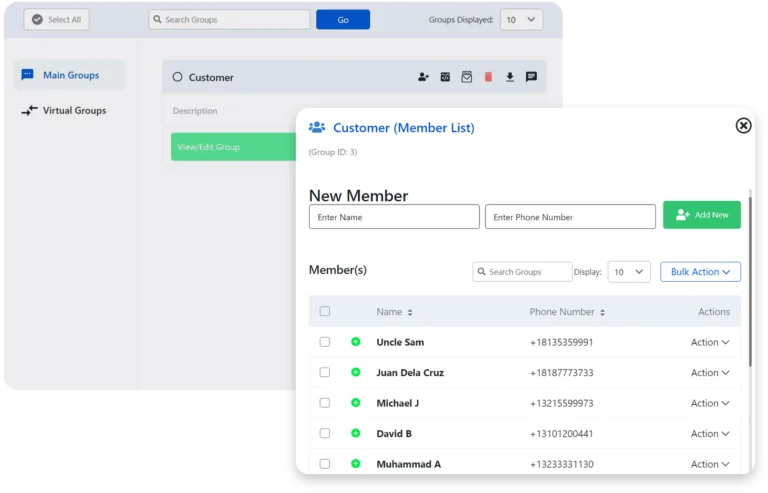Expand the Bulk Action dropdown
768x493 pixels.
(x=700, y=272)
